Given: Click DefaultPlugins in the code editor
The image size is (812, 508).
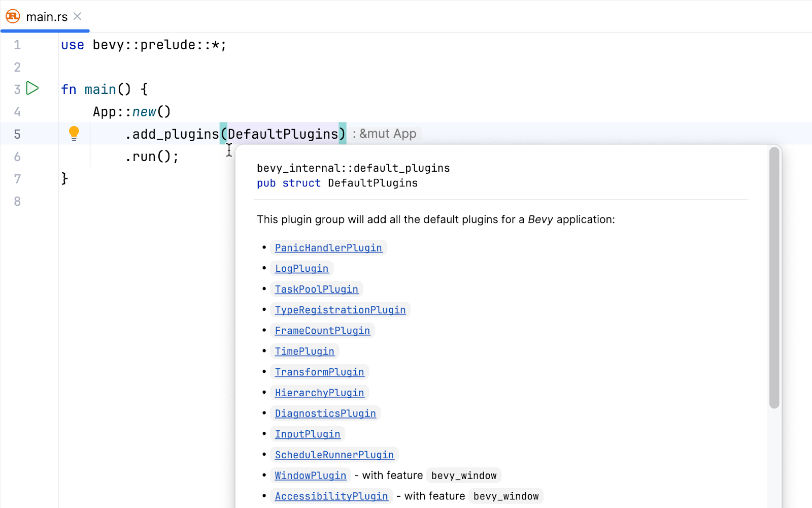Looking at the screenshot, I should coord(283,134).
